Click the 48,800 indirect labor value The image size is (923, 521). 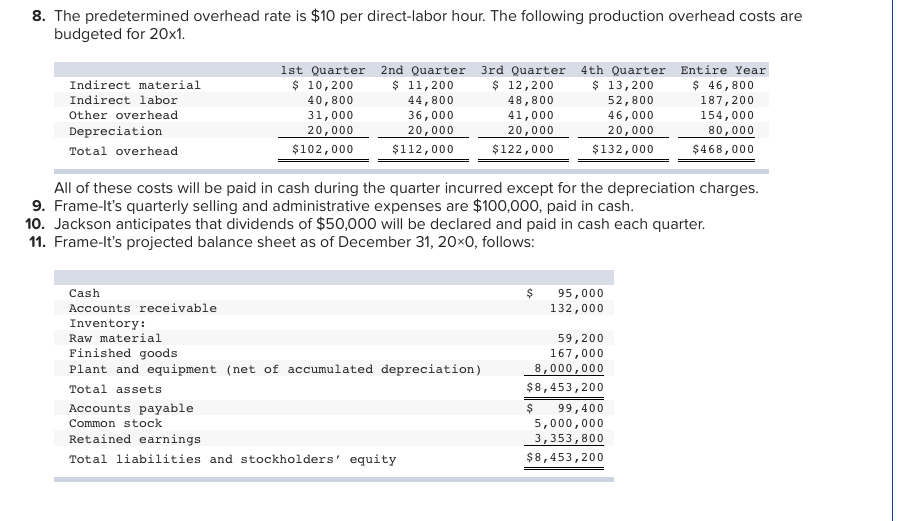pyautogui.click(x=531, y=101)
